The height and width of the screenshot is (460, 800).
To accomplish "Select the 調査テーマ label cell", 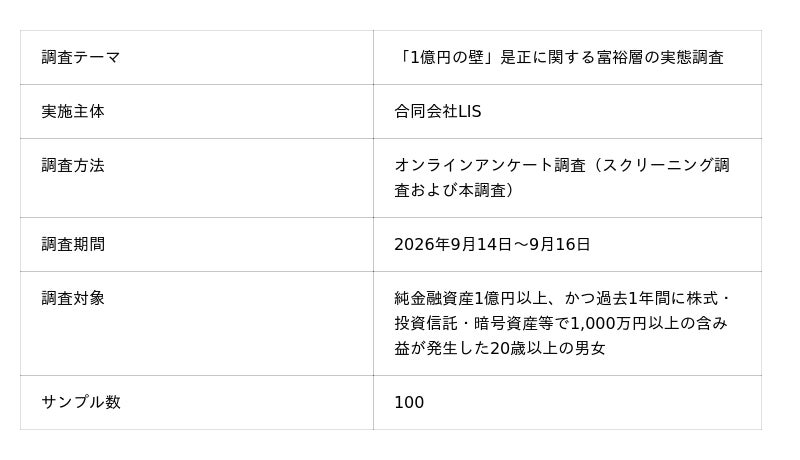I will [x=196, y=57].
